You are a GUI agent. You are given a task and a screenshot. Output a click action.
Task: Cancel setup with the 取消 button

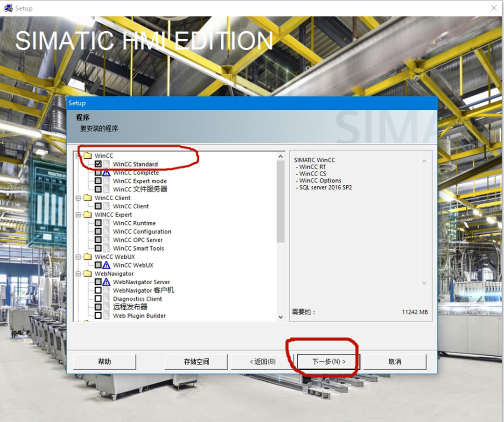[395, 361]
